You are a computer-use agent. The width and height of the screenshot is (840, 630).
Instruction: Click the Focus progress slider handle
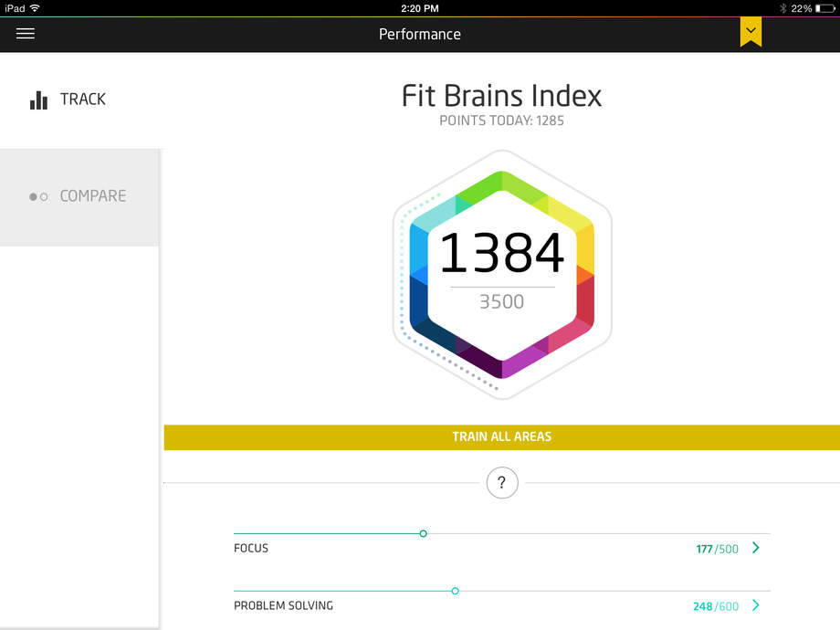(x=423, y=533)
